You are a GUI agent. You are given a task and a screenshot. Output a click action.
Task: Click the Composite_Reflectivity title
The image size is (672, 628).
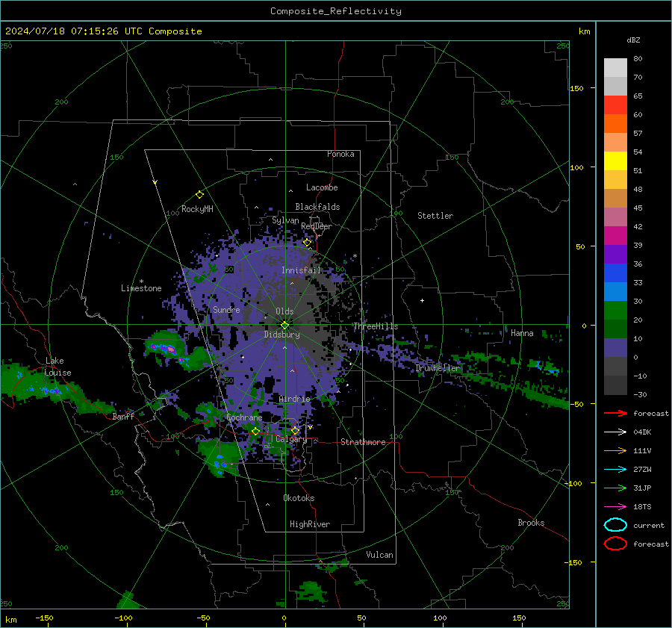coord(336,11)
